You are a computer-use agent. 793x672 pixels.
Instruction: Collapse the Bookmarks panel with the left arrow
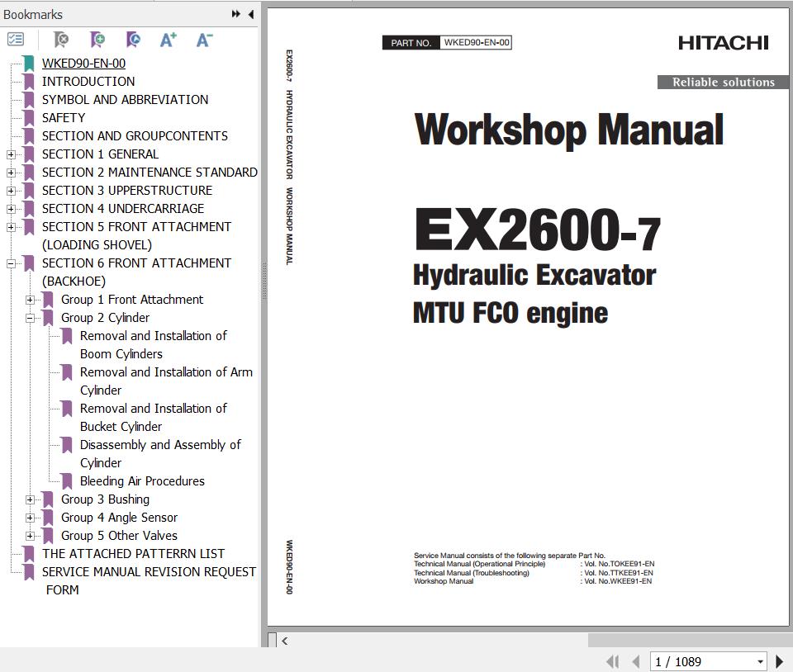pyautogui.click(x=251, y=14)
